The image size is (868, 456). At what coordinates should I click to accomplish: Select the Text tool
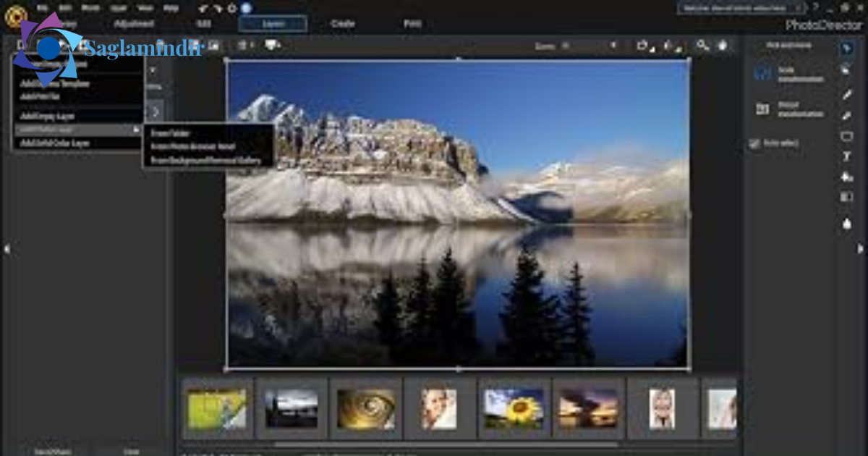(846, 156)
